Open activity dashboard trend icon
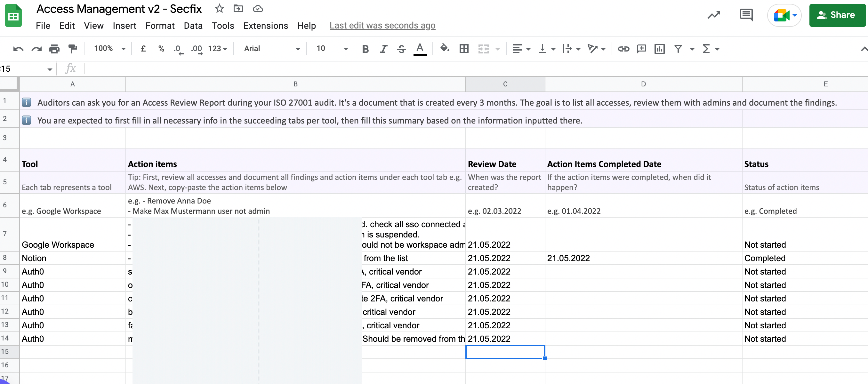 [x=713, y=15]
